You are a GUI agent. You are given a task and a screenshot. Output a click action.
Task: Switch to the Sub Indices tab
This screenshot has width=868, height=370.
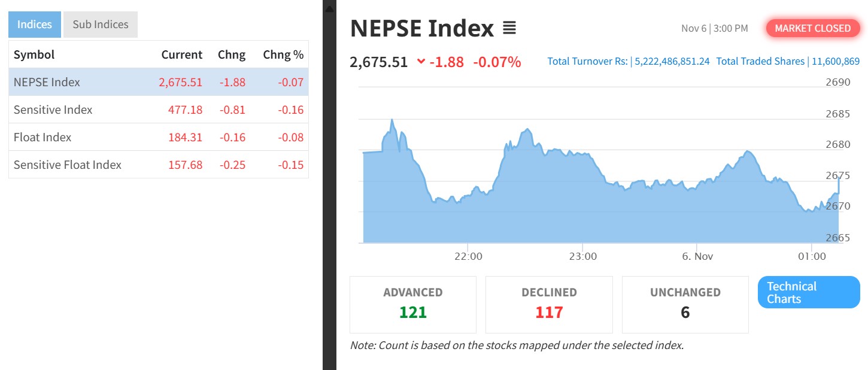[x=101, y=25]
